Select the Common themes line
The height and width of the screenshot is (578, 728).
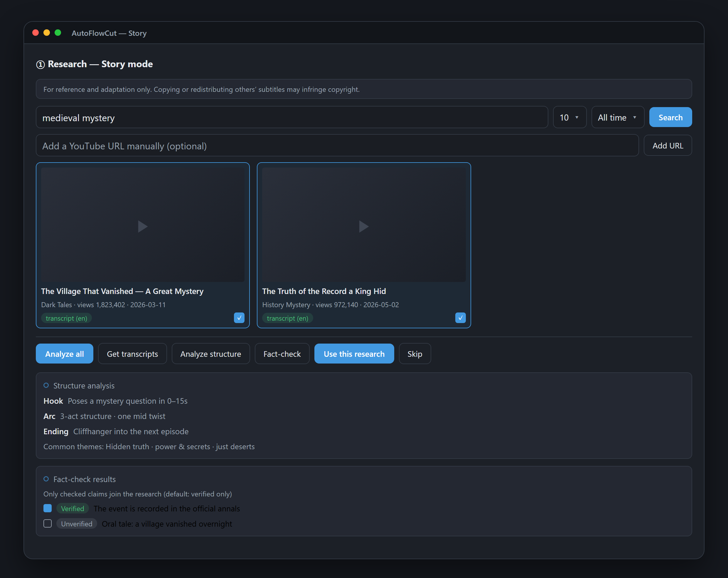click(x=149, y=446)
